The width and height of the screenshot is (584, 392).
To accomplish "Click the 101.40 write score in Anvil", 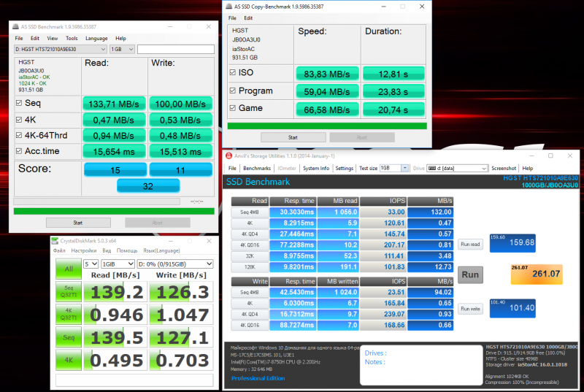I will [512, 308].
